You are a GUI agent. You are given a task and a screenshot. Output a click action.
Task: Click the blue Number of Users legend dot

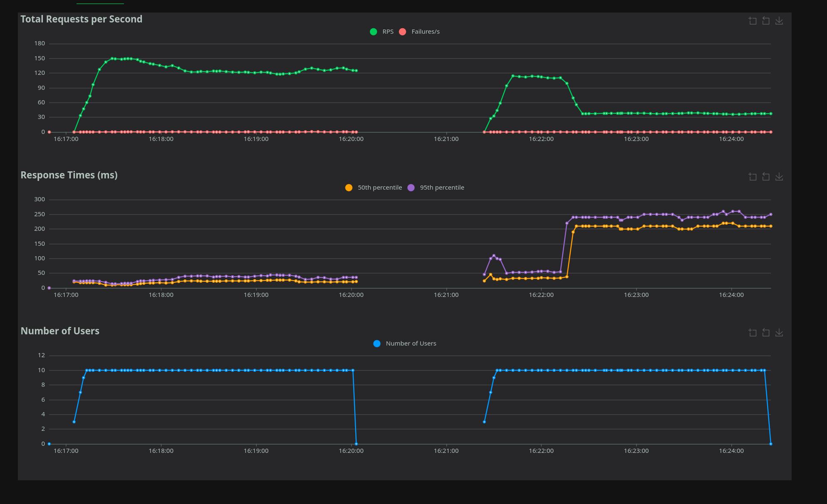pyautogui.click(x=377, y=343)
